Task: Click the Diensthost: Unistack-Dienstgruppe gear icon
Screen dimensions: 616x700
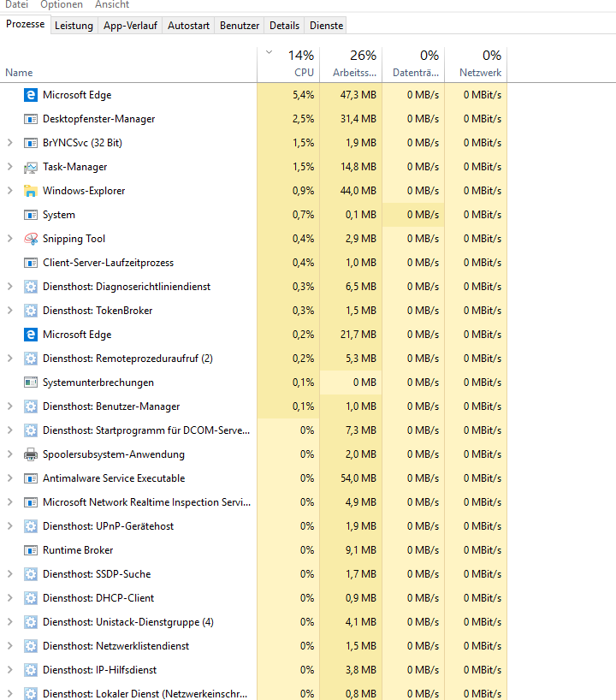Action: [x=30, y=622]
